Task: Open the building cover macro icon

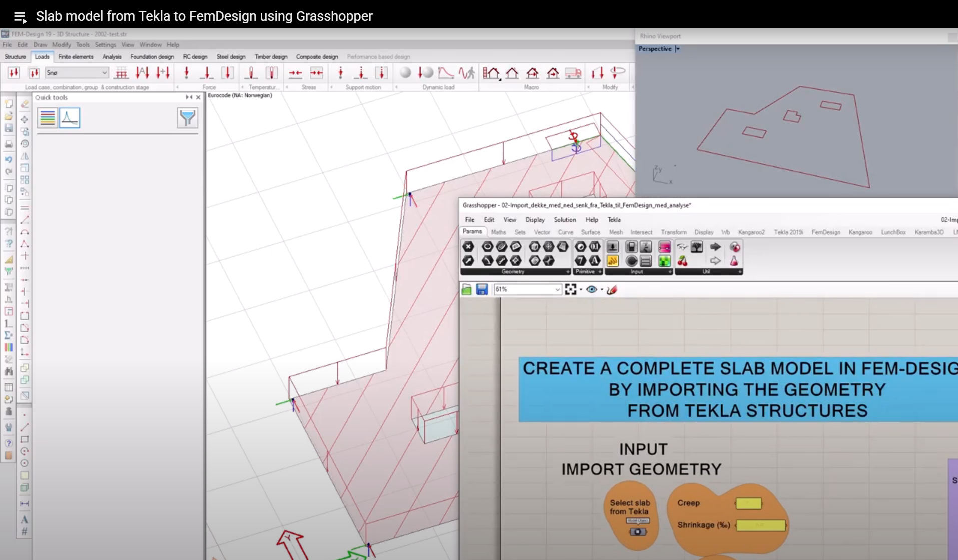Action: pos(491,73)
